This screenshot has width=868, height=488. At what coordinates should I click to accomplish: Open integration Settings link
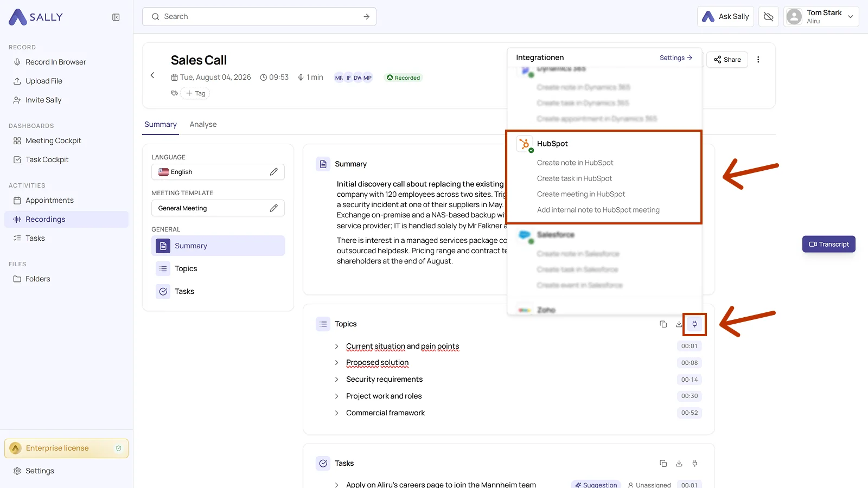[x=676, y=57]
